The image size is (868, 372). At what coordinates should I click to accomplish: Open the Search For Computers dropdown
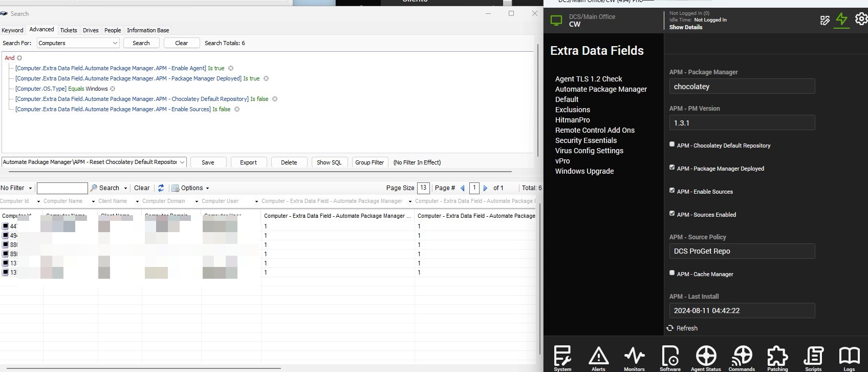tap(78, 43)
